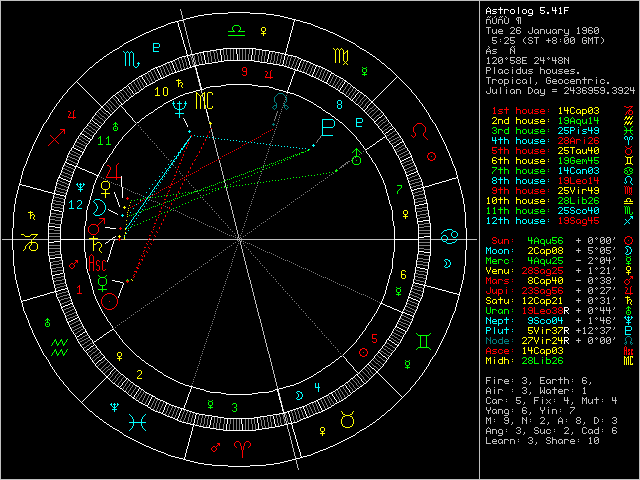Click house number 3 in the chart
The image size is (640, 480).
pos(235,407)
